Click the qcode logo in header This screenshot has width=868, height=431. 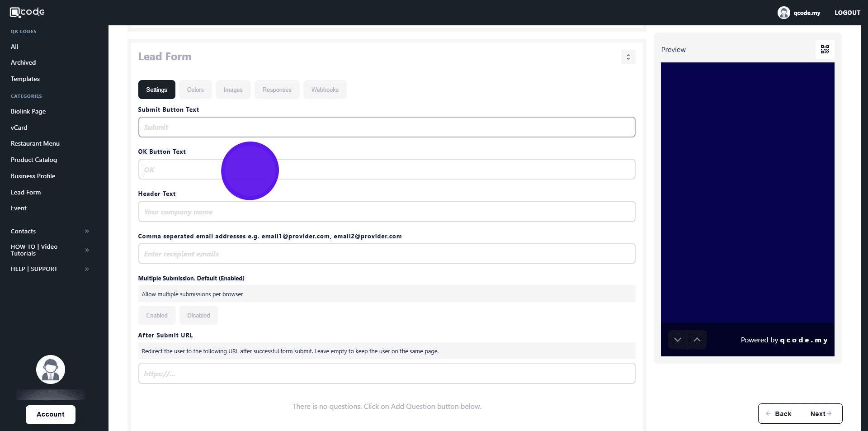point(27,12)
